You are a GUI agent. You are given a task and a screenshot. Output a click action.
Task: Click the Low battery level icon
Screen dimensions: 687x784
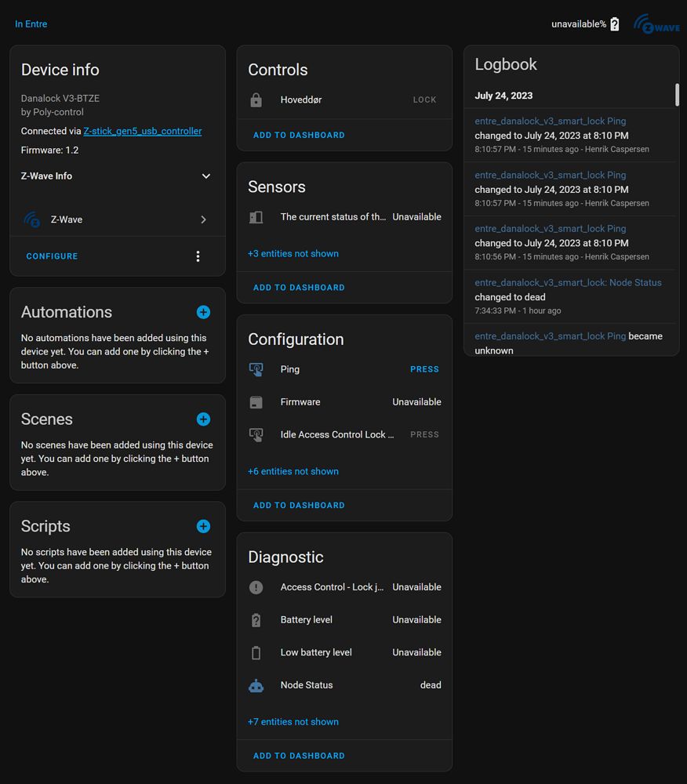point(255,652)
